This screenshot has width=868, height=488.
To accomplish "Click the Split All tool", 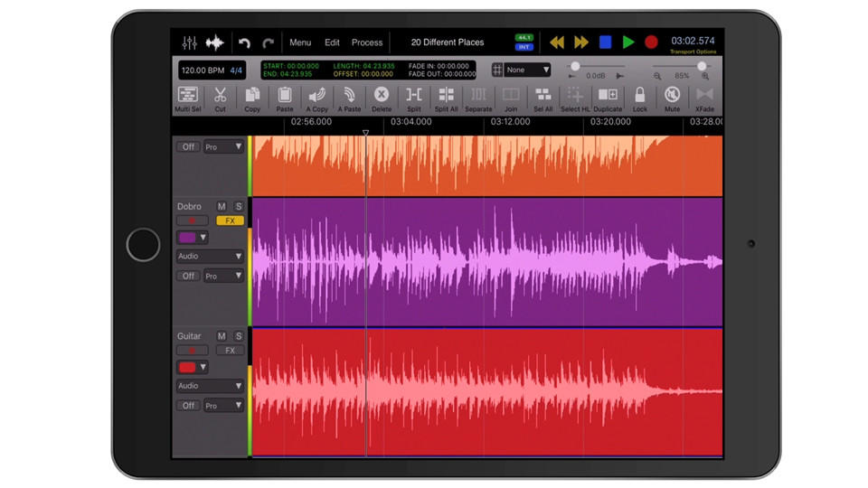I will coord(446,99).
